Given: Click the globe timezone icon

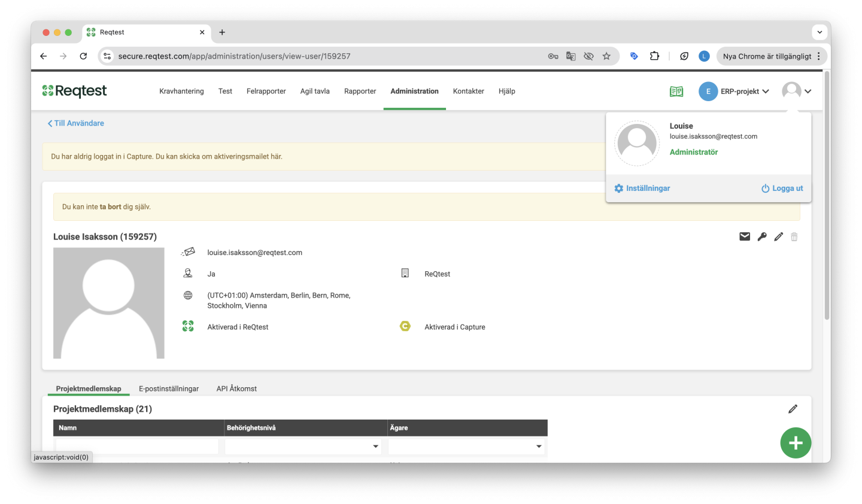Looking at the screenshot, I should click(188, 295).
